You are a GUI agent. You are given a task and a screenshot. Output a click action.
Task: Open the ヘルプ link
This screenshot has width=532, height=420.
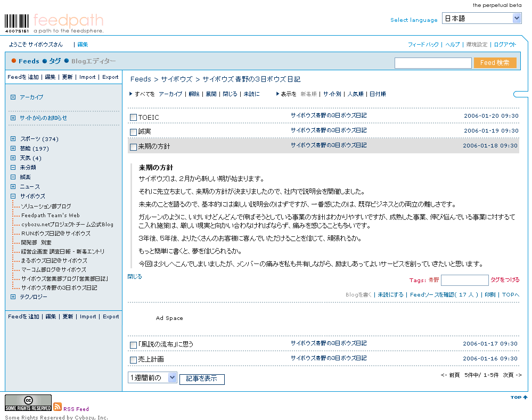[x=452, y=44]
